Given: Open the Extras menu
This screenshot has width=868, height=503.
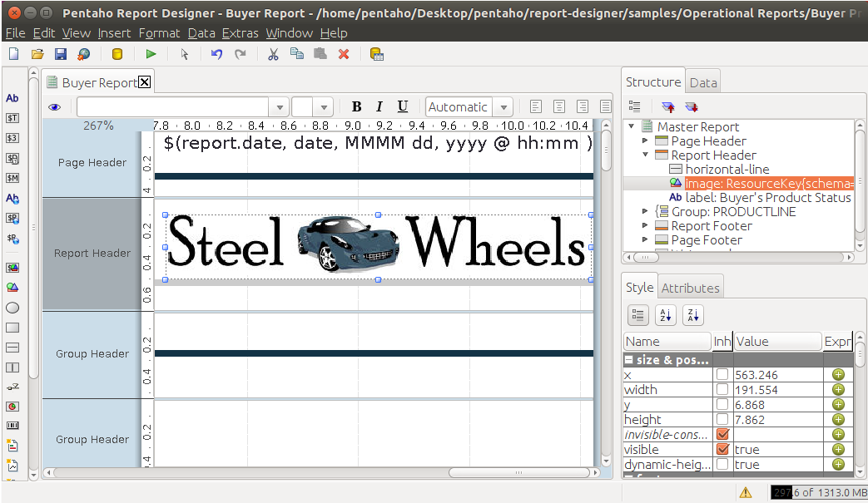Looking at the screenshot, I should click(x=241, y=33).
